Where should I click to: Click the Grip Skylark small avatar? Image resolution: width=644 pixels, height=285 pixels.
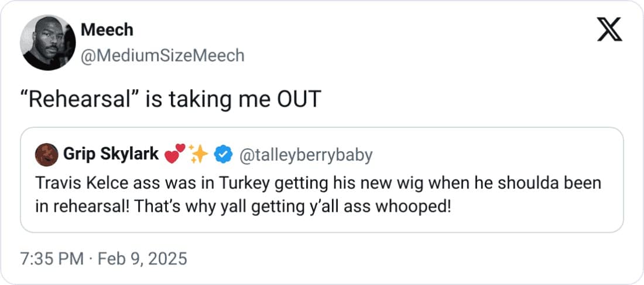[x=46, y=154]
